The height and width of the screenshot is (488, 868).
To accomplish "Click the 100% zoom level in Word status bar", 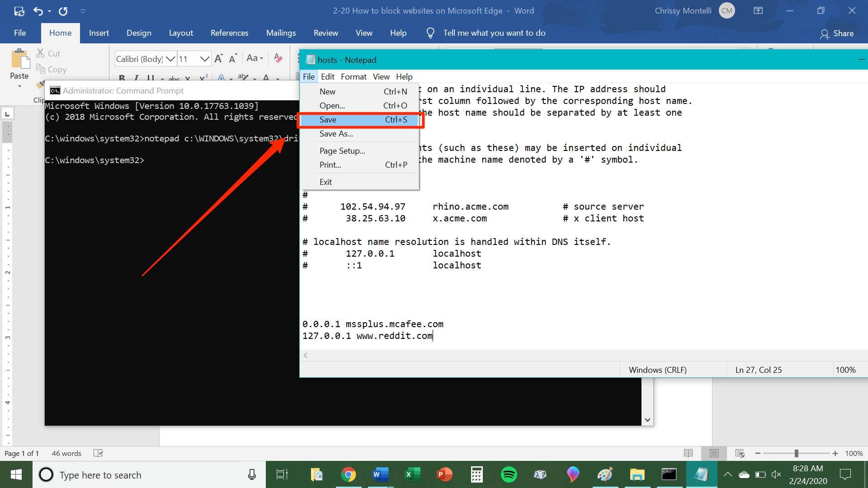I will [x=854, y=453].
